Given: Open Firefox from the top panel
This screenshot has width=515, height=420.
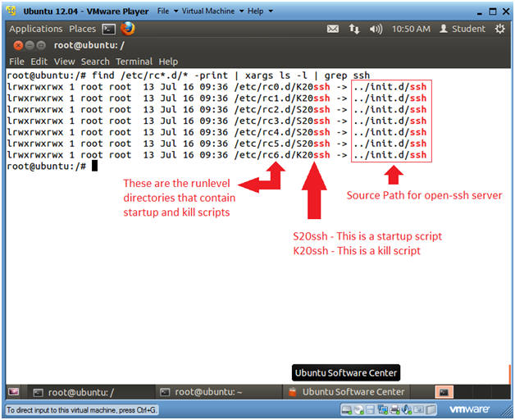Looking at the screenshot, I should 128,29.
